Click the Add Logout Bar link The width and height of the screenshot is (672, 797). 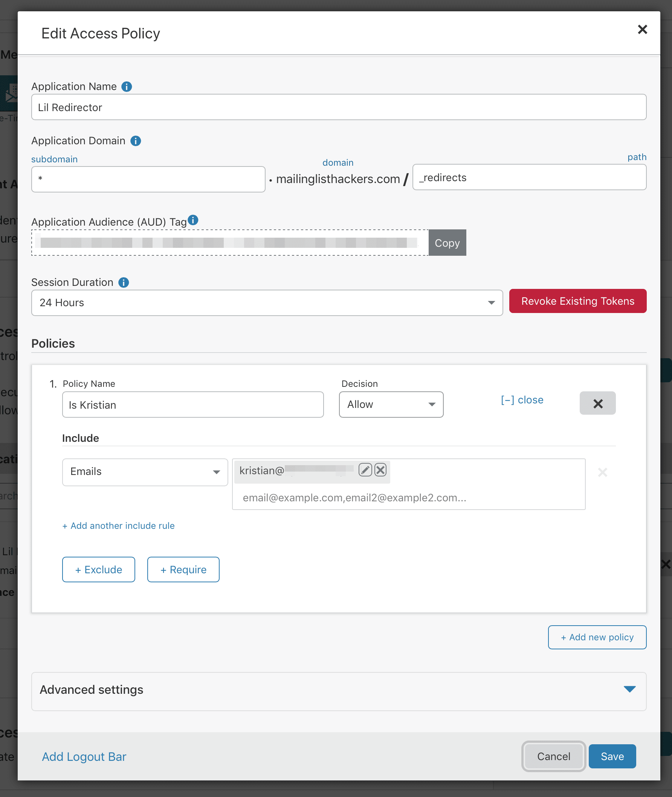coord(84,756)
